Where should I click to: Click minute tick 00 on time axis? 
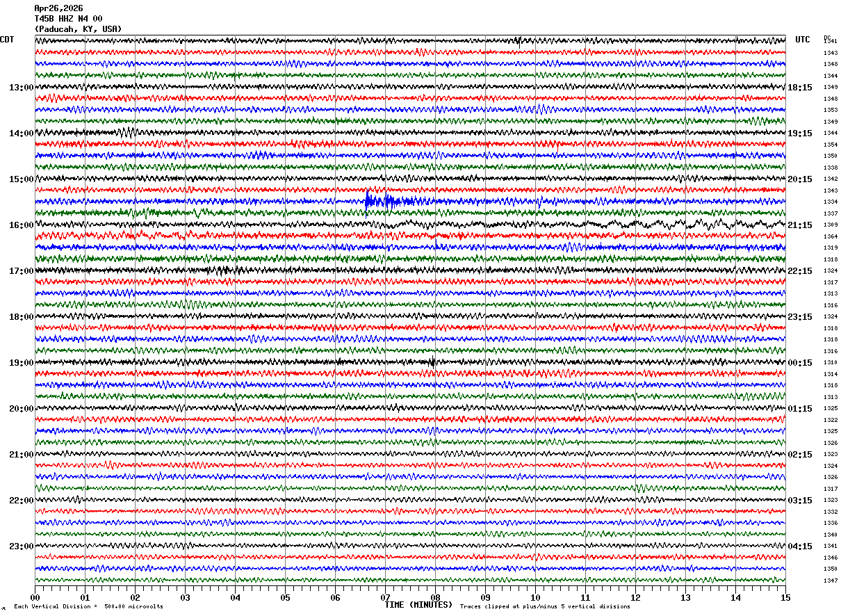[35, 597]
